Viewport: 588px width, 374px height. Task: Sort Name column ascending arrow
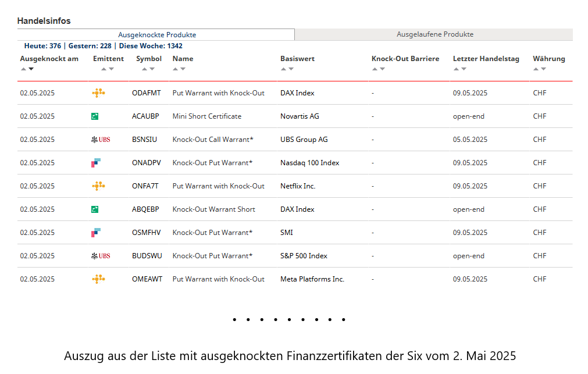coord(175,69)
